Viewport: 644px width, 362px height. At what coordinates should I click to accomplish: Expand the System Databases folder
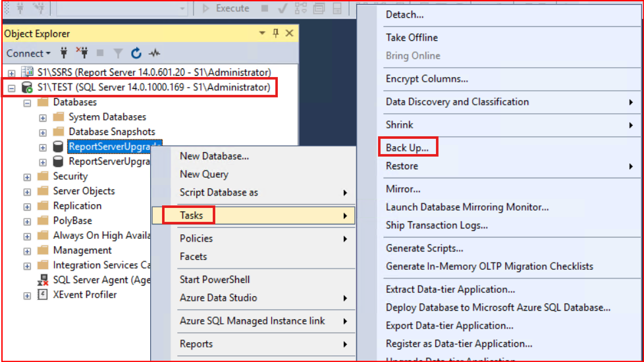coord(43,117)
